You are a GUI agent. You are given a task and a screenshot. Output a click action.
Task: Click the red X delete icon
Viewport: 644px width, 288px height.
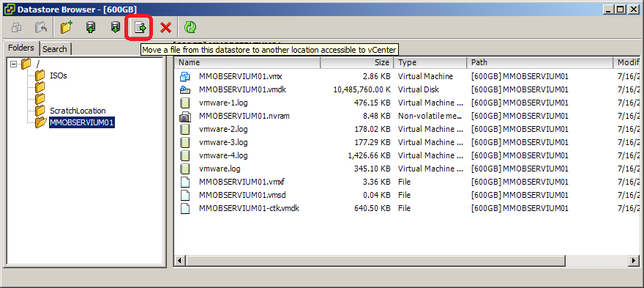[x=166, y=28]
